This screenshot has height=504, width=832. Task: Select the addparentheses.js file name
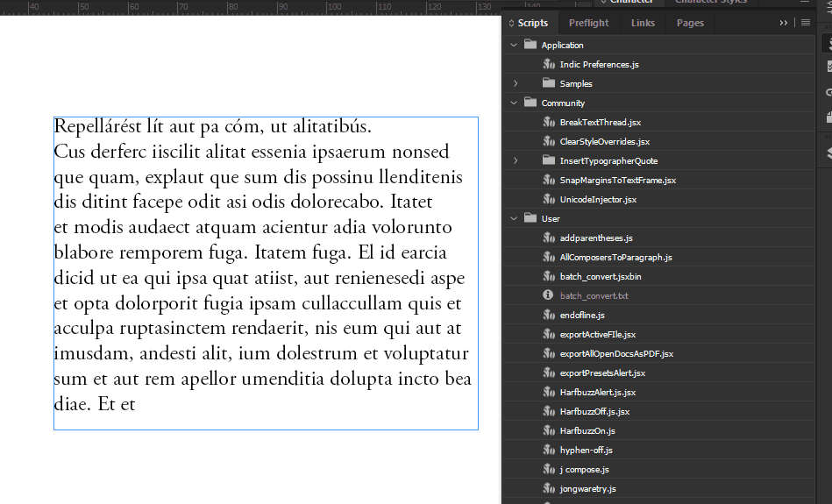click(x=596, y=238)
